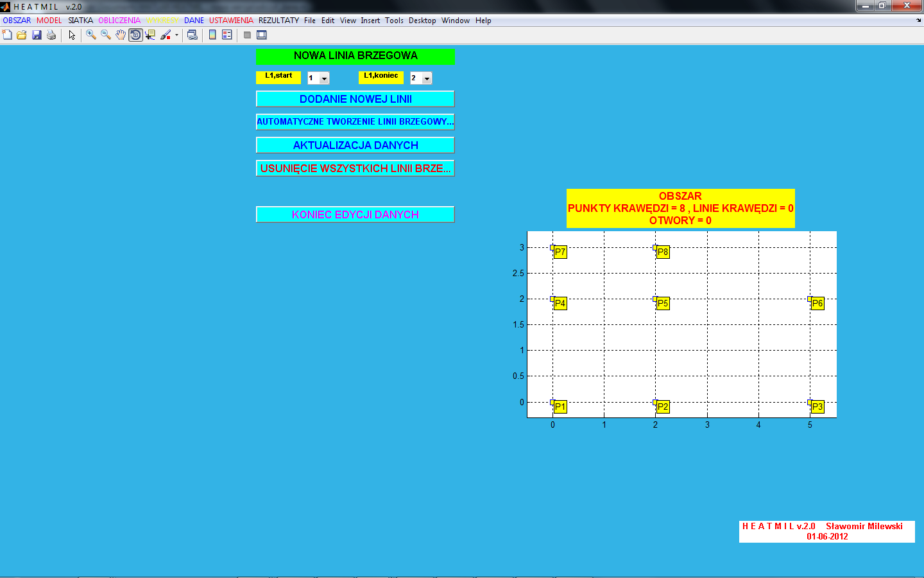Click AUTOMATYCZNE TWORZENIE LINII BRZEGOWYCH button

click(355, 122)
